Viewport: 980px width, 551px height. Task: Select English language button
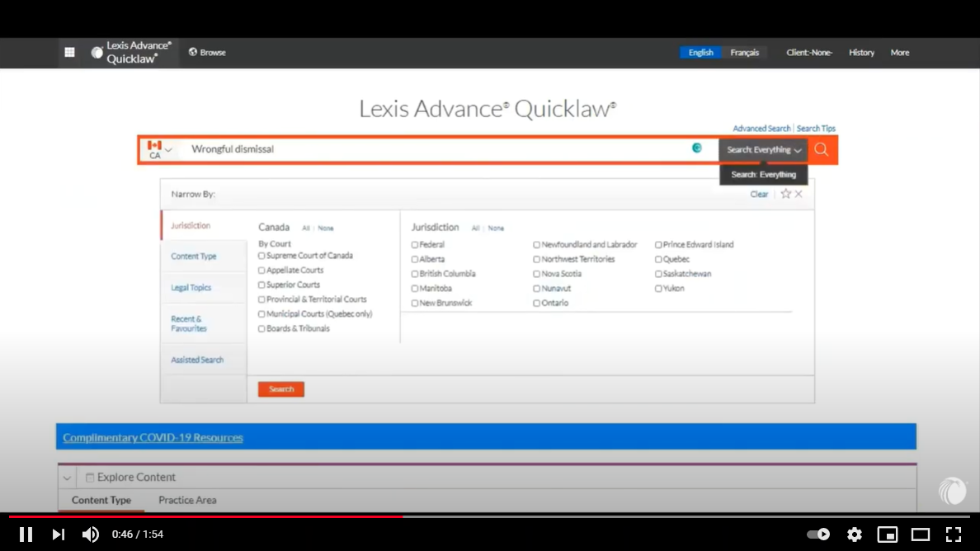pyautogui.click(x=700, y=53)
